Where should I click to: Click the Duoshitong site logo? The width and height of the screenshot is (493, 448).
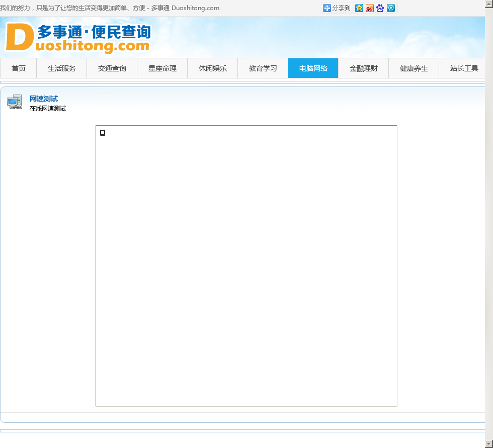78,37
